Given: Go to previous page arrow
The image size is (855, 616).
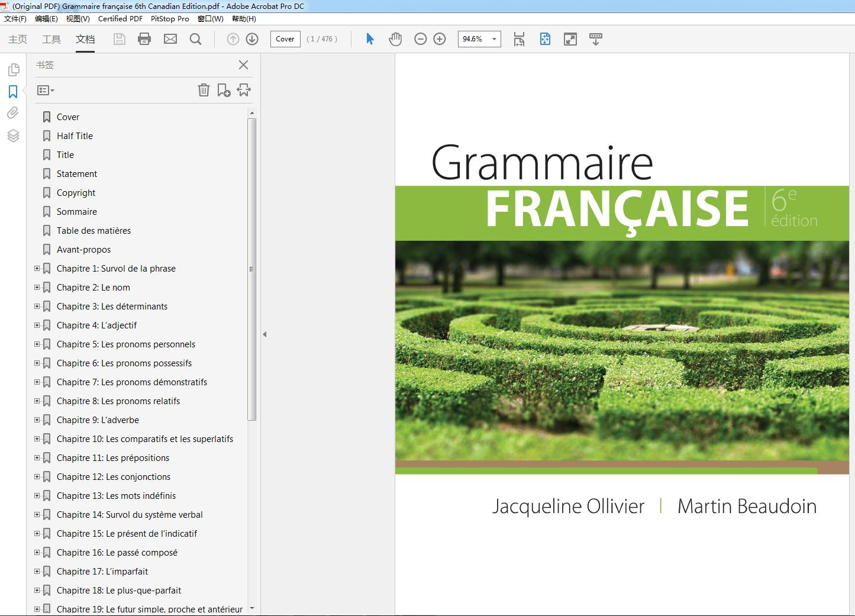Looking at the screenshot, I should point(233,39).
